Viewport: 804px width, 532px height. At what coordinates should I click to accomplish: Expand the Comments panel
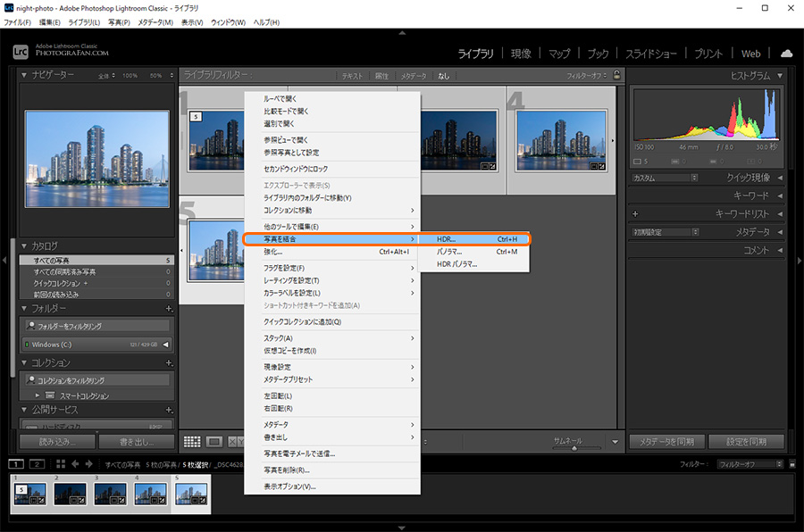coord(780,250)
